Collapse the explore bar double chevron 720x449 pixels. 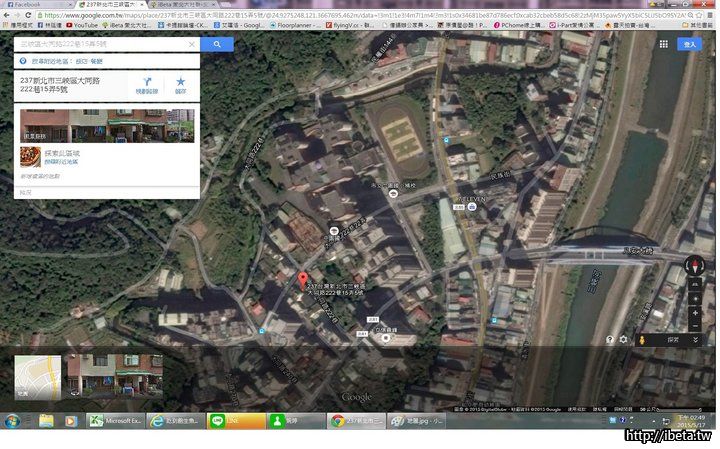point(695,340)
